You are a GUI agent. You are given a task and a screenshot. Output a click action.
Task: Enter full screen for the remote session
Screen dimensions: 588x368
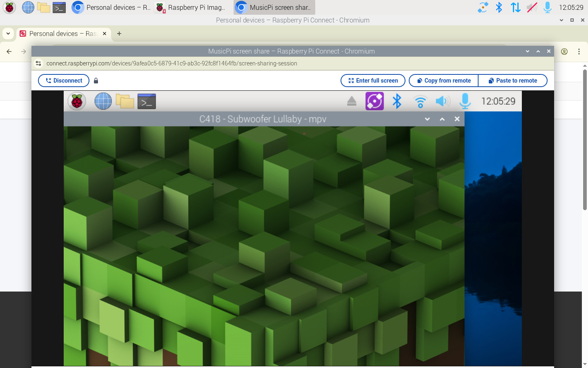372,81
